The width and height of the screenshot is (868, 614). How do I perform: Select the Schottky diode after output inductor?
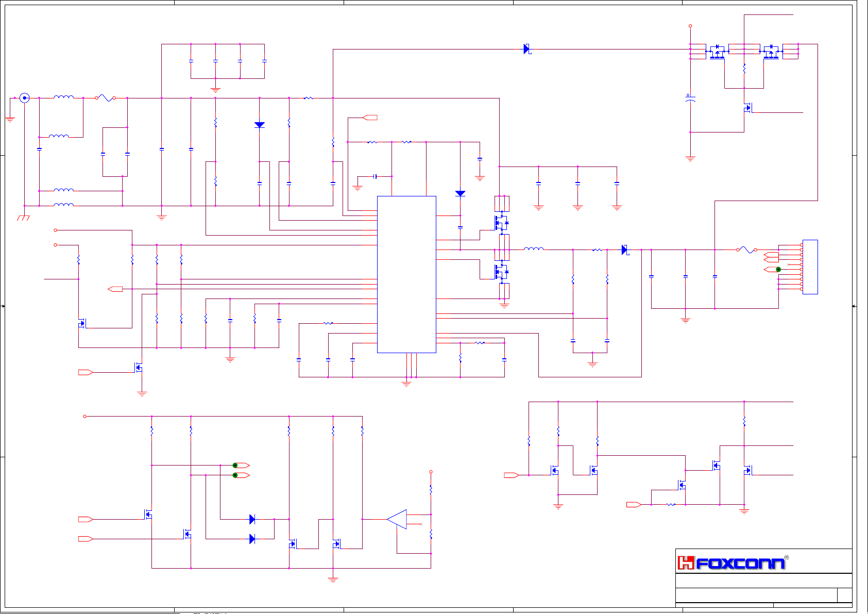[625, 250]
